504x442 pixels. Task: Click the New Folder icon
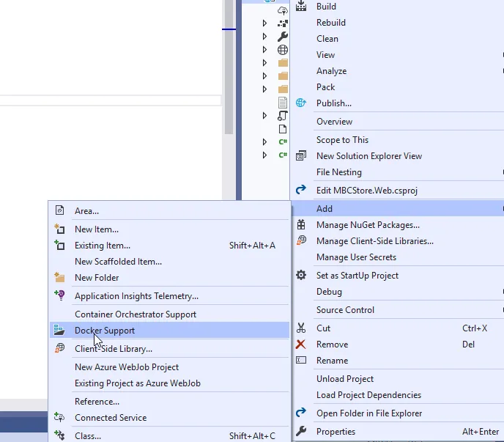pyautogui.click(x=59, y=277)
